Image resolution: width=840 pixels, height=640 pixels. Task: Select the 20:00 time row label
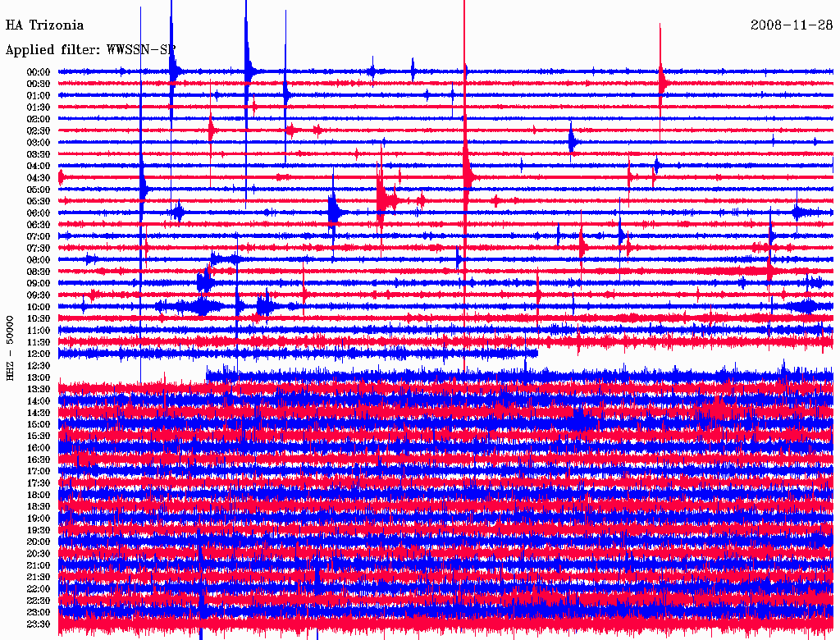pyautogui.click(x=39, y=542)
